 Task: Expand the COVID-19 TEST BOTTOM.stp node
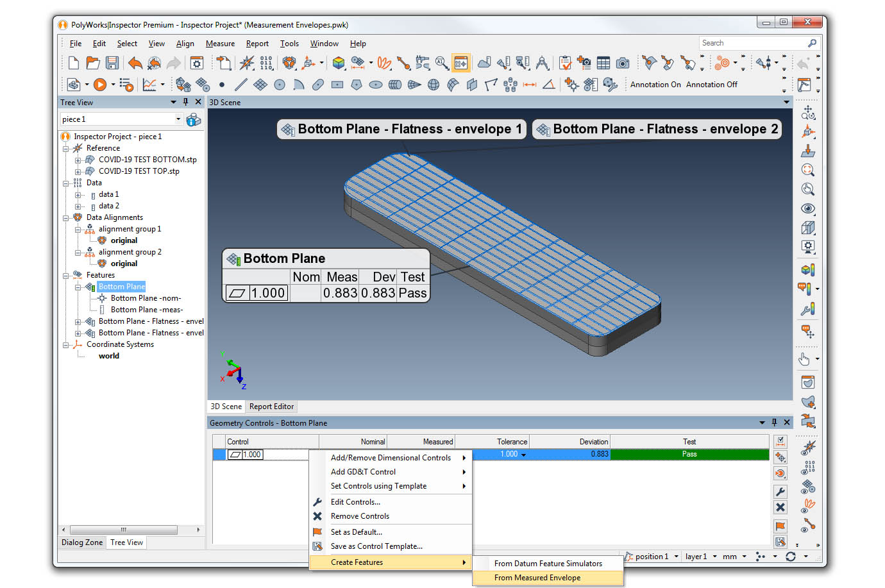coord(78,160)
